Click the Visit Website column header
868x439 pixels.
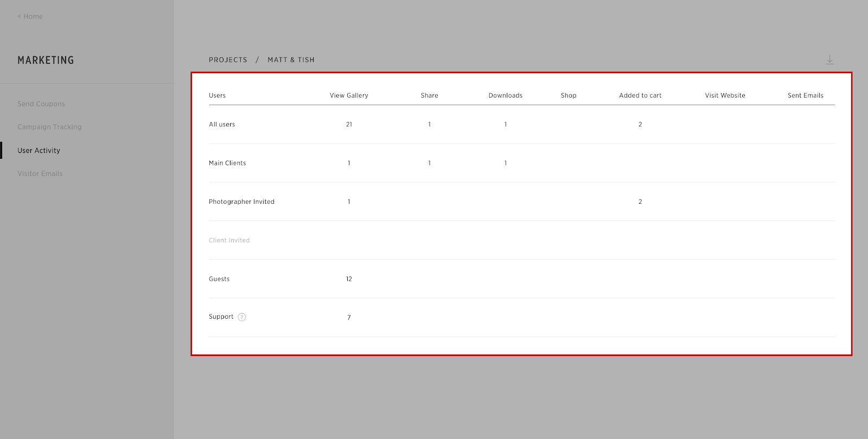pyautogui.click(x=725, y=95)
